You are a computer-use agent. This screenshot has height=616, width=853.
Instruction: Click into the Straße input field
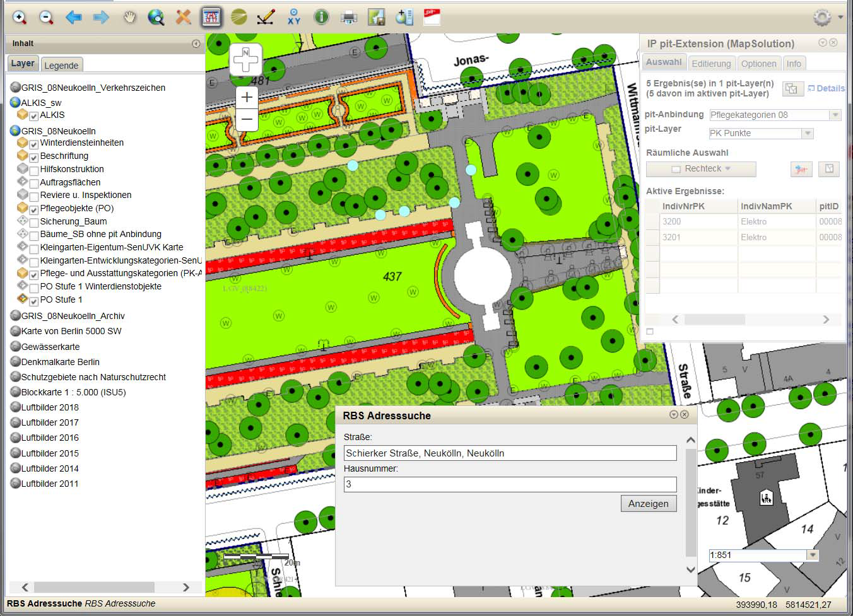(x=510, y=453)
